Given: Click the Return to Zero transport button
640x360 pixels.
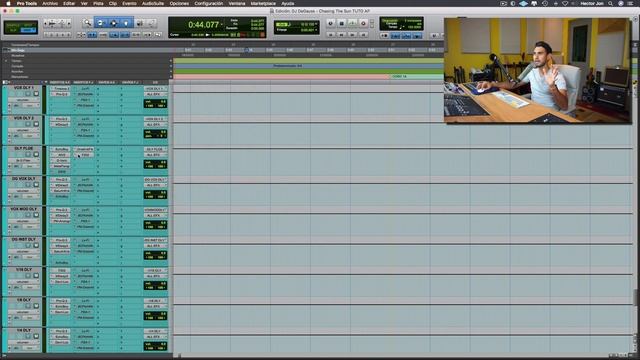Looking at the screenshot, I should (331, 35).
